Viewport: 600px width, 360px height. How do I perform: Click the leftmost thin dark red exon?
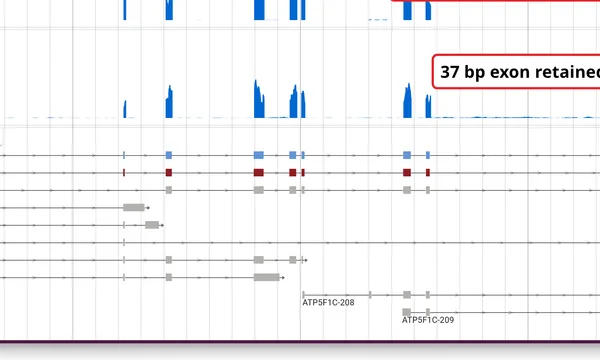pyautogui.click(x=124, y=173)
